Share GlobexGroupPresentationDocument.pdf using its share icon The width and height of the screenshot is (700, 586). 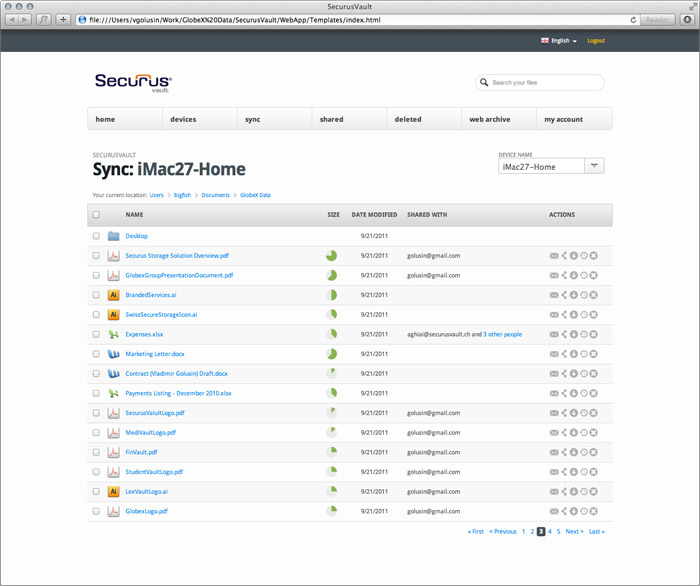564,275
